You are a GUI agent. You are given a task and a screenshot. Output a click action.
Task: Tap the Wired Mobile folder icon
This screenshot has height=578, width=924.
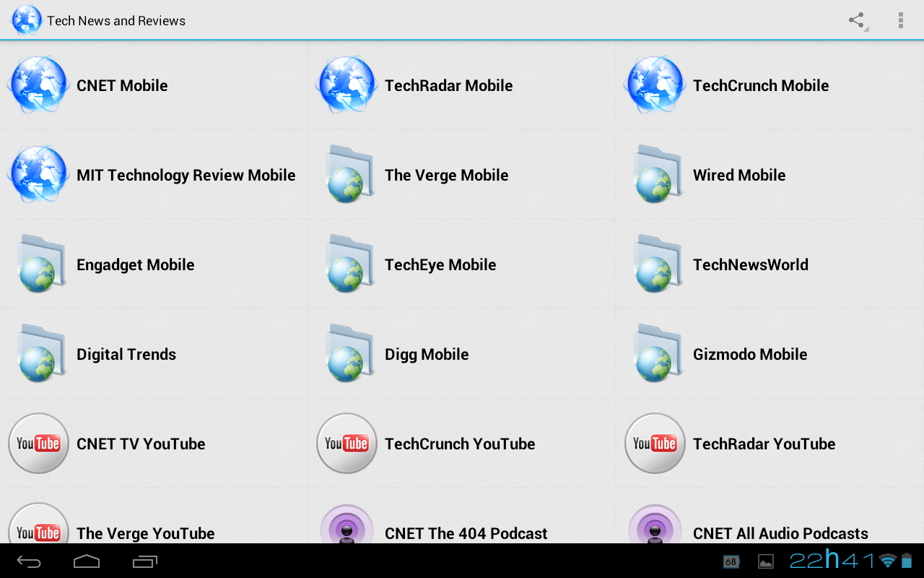658,175
